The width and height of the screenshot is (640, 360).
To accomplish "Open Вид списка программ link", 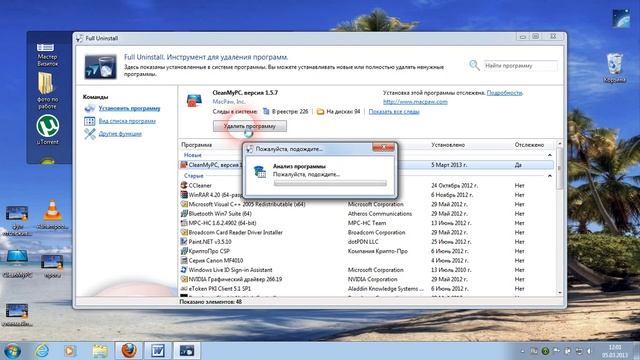I will click(x=127, y=121).
